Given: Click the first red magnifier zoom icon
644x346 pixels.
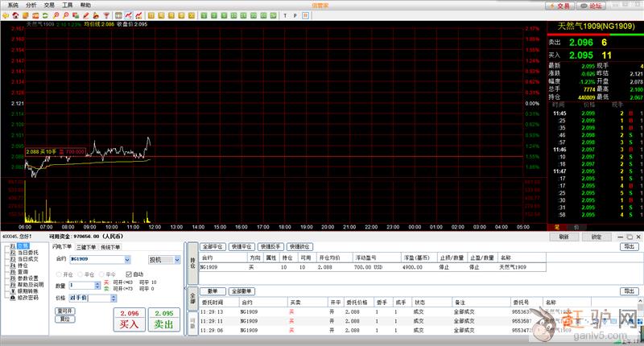Looking at the screenshot, I should pos(56,15).
